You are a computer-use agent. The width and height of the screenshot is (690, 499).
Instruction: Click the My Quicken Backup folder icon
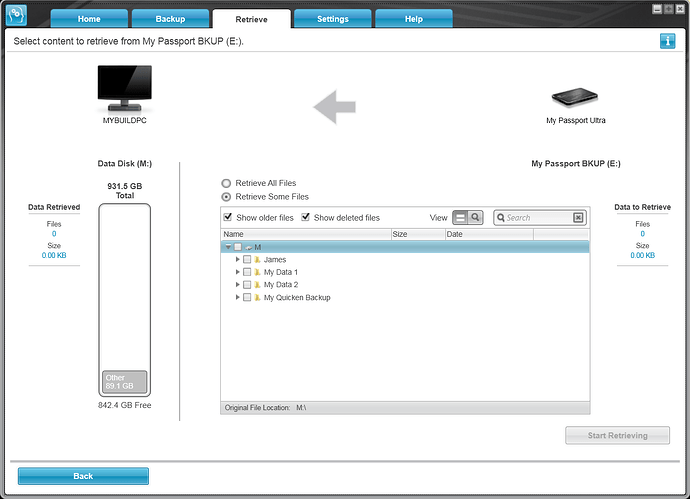click(257, 297)
